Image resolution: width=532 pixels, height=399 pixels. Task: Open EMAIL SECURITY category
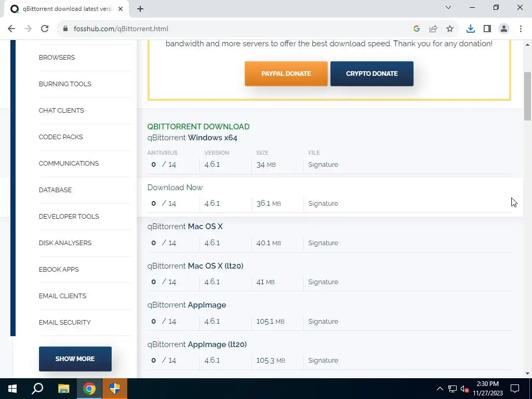click(64, 322)
